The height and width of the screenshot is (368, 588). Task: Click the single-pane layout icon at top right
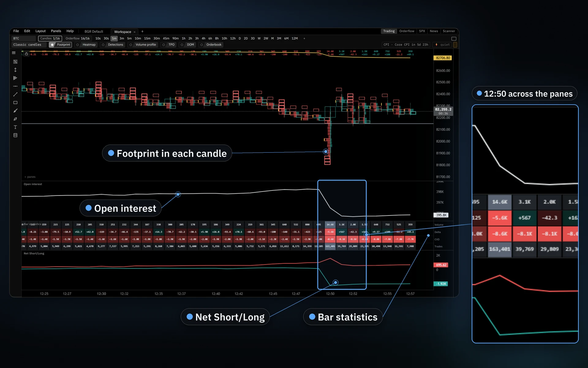pyautogui.click(x=454, y=39)
